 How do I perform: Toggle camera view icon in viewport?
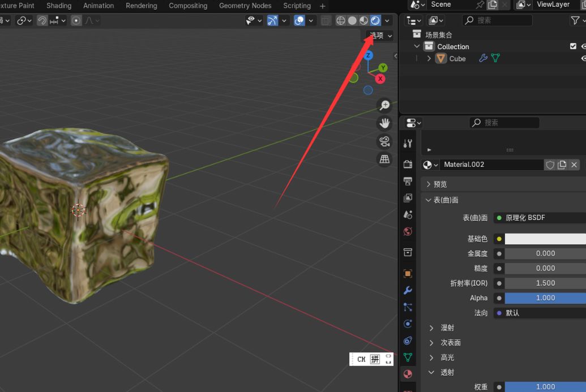pos(384,141)
